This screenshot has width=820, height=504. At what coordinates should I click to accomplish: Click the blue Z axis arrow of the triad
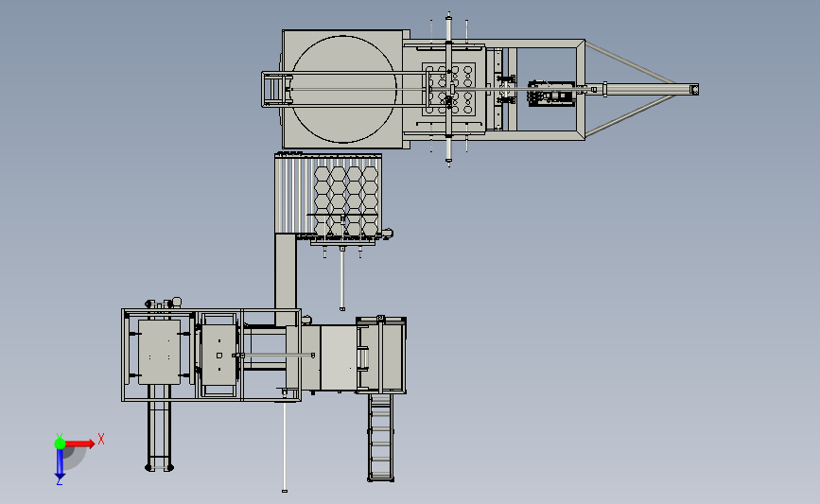pyautogui.click(x=60, y=463)
